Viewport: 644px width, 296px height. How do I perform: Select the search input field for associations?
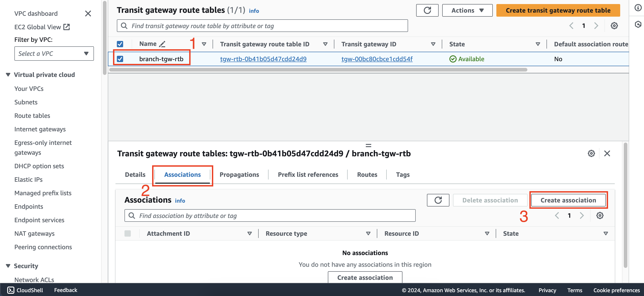coord(271,215)
